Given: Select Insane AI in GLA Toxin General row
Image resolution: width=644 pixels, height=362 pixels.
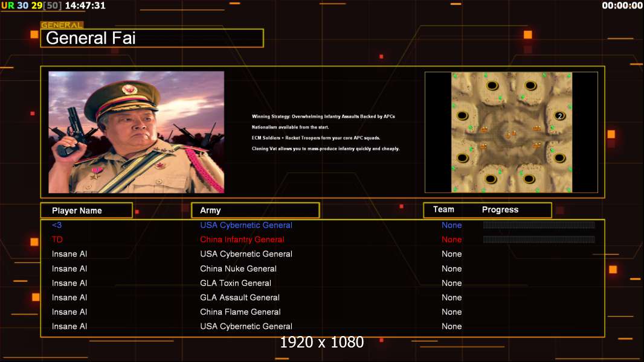Looking at the screenshot, I should point(69,283).
